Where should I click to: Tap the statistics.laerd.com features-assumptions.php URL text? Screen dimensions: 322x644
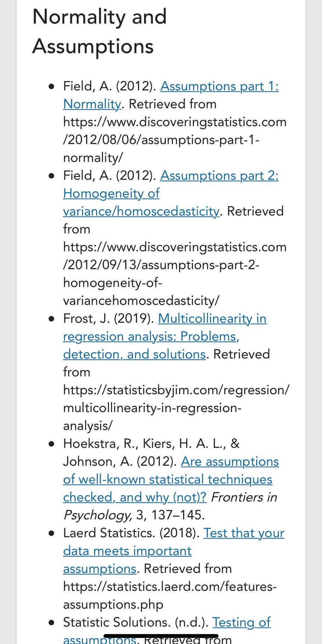[x=170, y=595]
